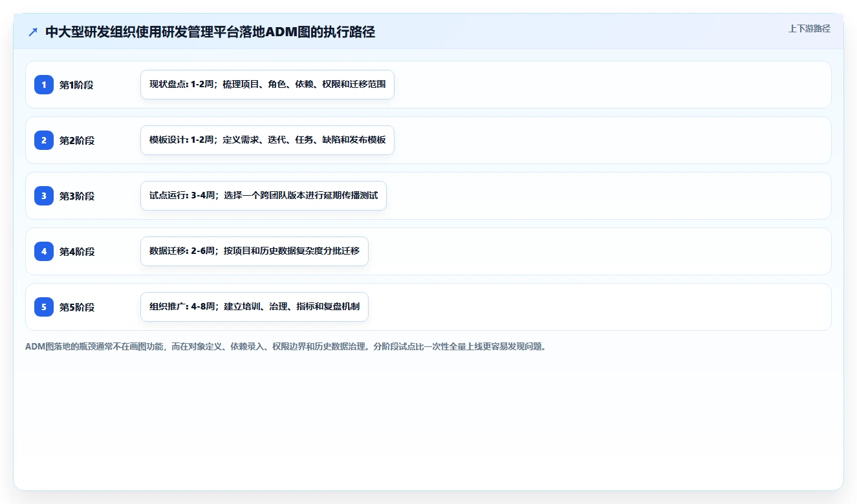
Task: Click the 第5阶段 label
Action: (77, 307)
